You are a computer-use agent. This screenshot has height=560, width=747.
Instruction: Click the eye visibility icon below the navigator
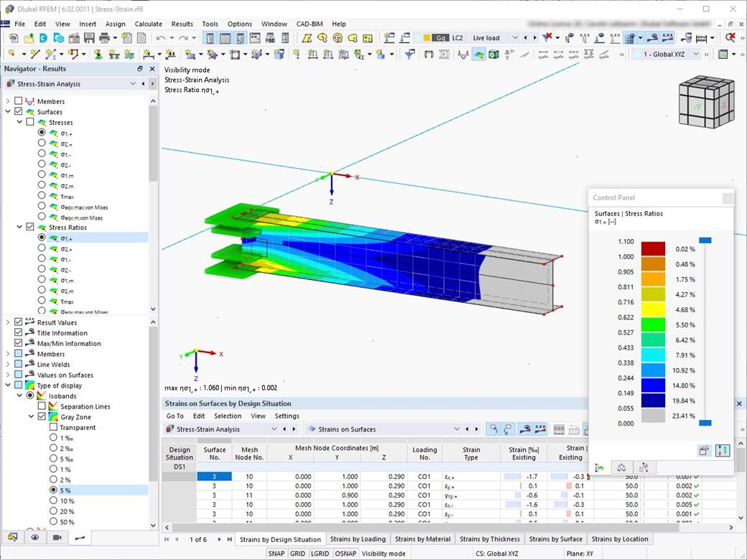click(34, 537)
